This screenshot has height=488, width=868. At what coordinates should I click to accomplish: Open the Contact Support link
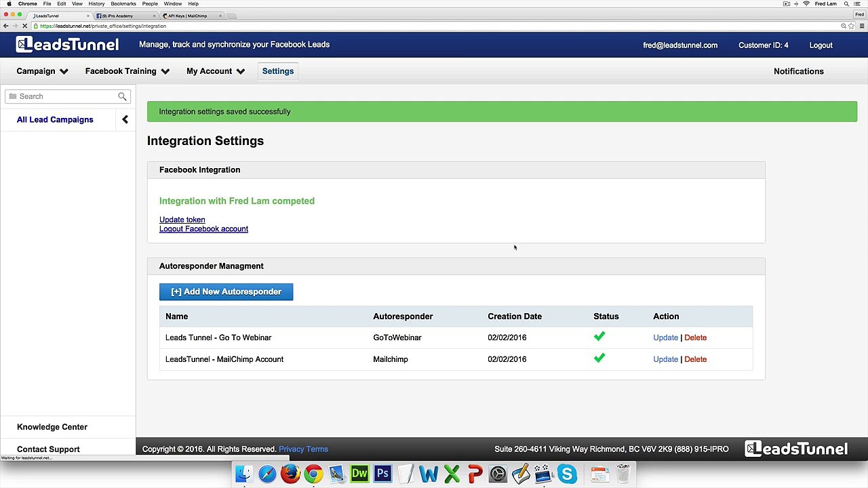(48, 449)
